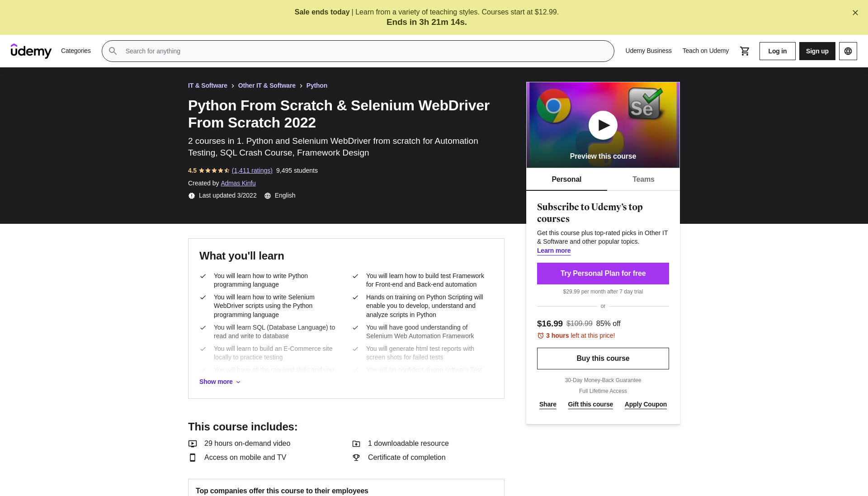Select the Personal tab

pos(566,180)
